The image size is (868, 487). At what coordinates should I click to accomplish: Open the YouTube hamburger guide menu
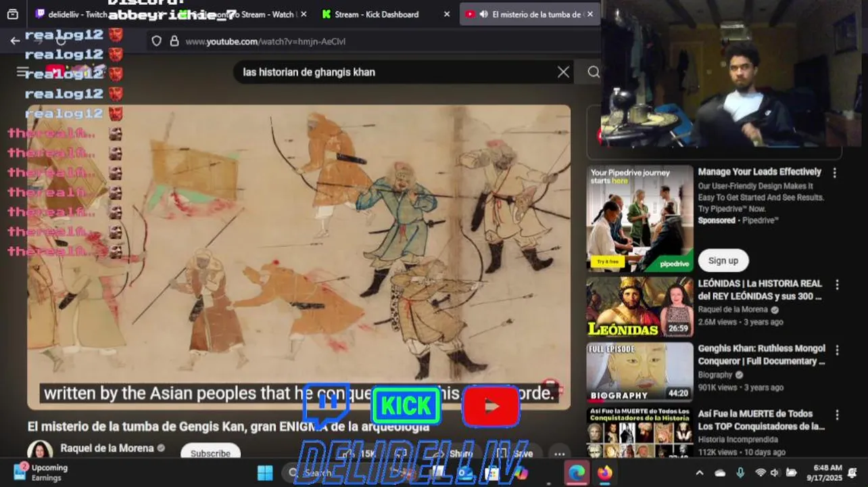(22, 72)
